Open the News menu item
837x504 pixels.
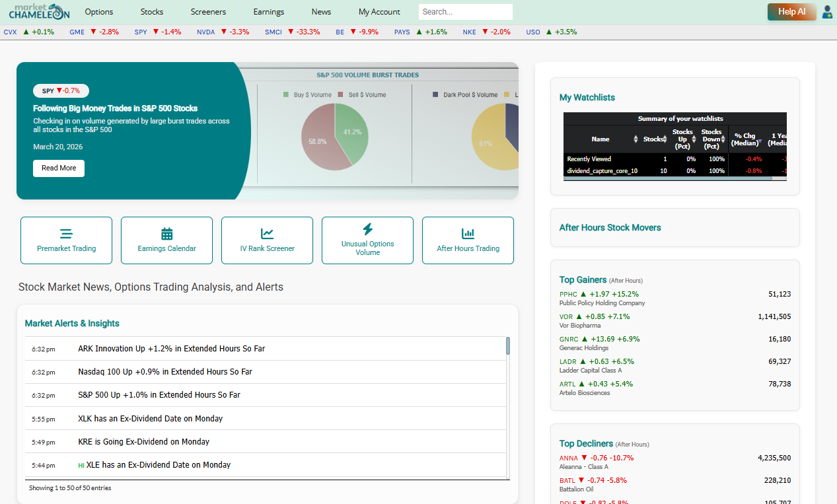pos(321,12)
